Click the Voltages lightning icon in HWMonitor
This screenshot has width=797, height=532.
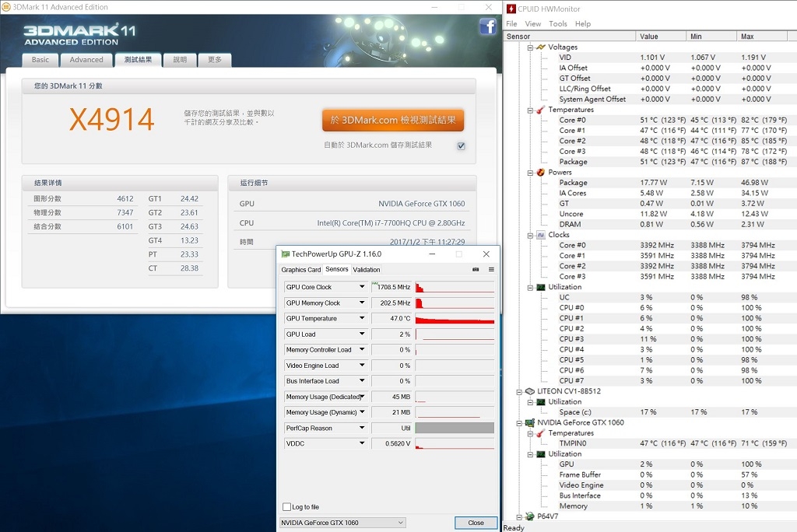point(541,47)
